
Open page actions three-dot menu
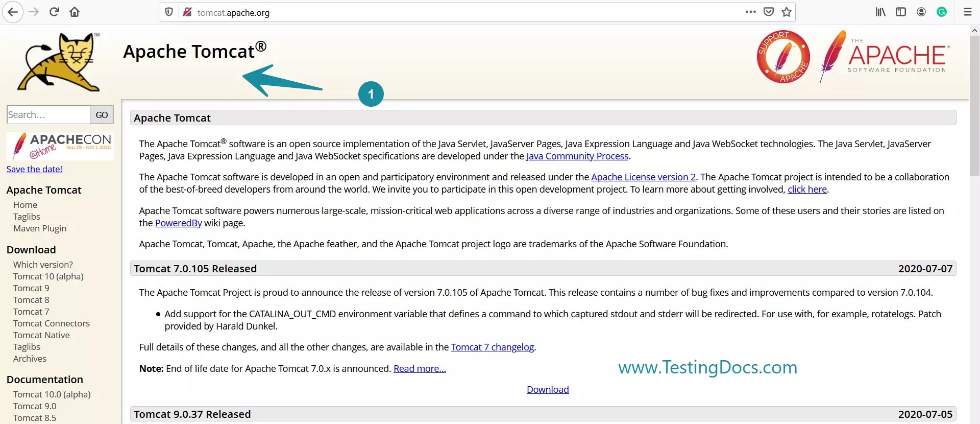pyautogui.click(x=750, y=12)
